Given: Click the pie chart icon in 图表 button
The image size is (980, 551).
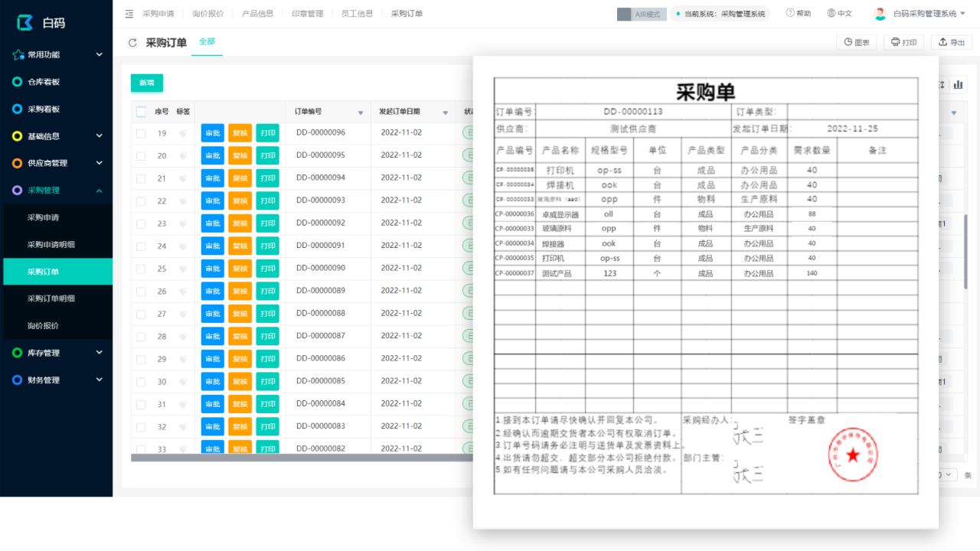Looking at the screenshot, I should click(848, 42).
